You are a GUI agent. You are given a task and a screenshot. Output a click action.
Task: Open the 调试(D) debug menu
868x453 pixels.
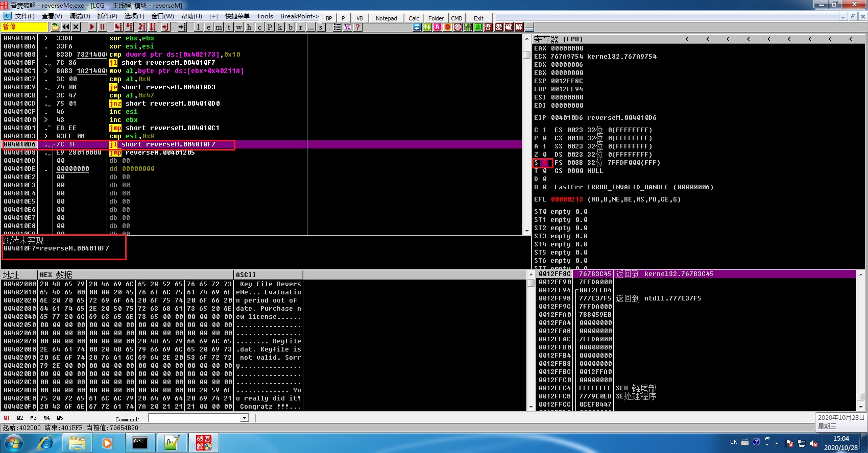coord(80,16)
